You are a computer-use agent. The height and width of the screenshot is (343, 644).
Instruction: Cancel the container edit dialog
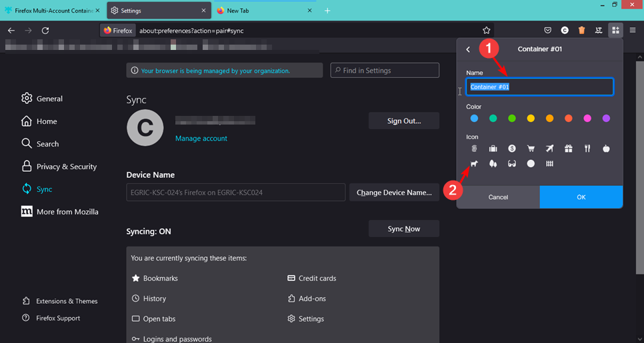tap(498, 197)
